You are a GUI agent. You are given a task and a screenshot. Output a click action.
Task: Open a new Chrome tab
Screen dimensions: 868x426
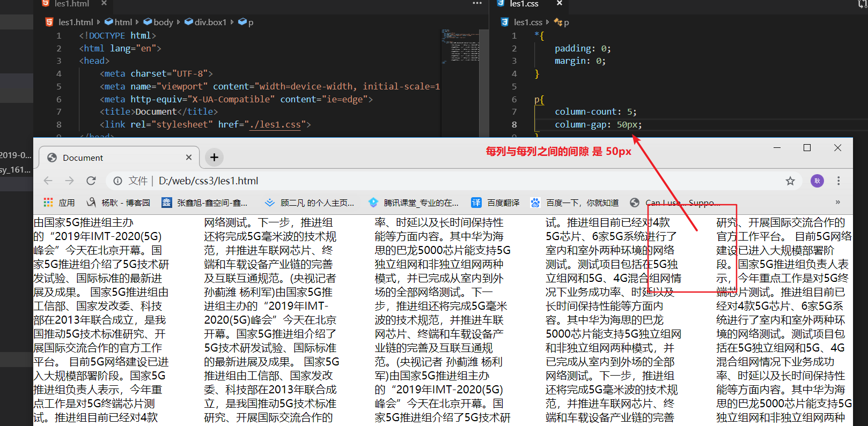tap(214, 157)
